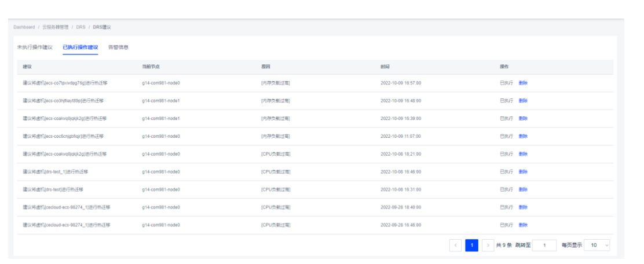
Task: Delete the 2022-10-08 16:31:00 suggestion
Action: pos(524,189)
